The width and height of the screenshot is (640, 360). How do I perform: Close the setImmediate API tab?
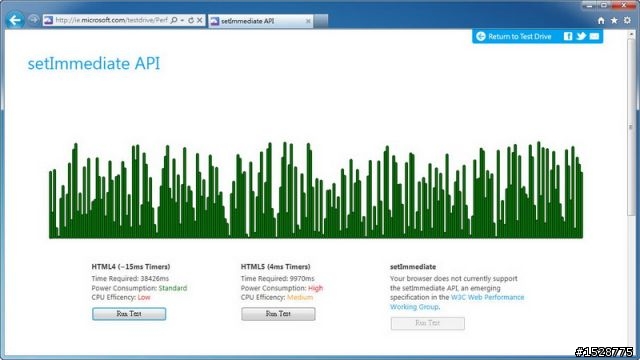[308, 21]
